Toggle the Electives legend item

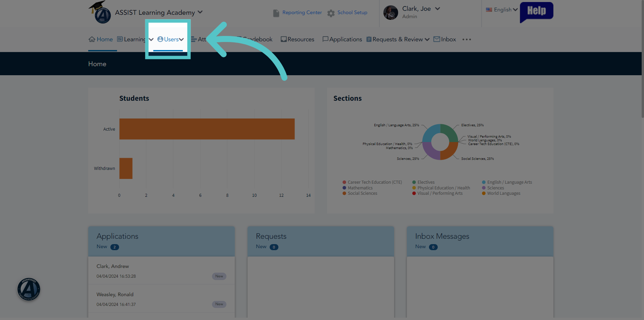pyautogui.click(x=423, y=182)
